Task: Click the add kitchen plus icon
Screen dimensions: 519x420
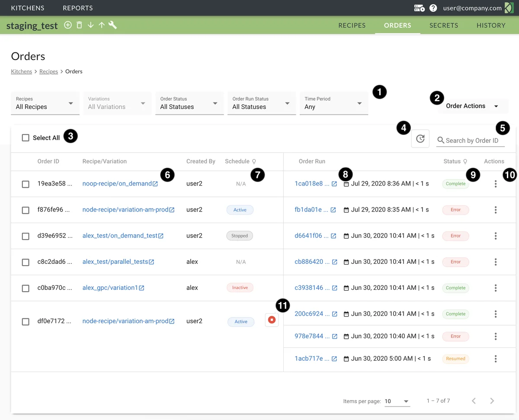Action: [68, 25]
